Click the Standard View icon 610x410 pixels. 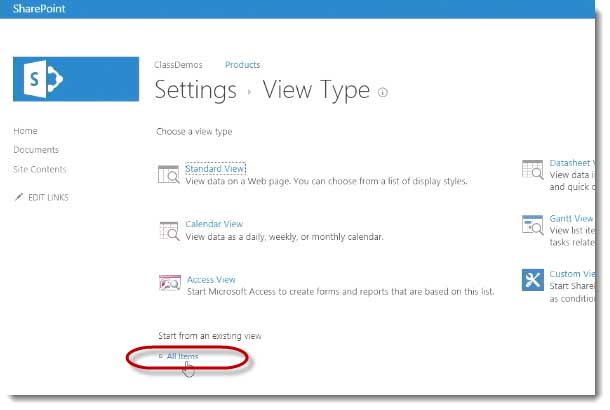click(x=168, y=174)
